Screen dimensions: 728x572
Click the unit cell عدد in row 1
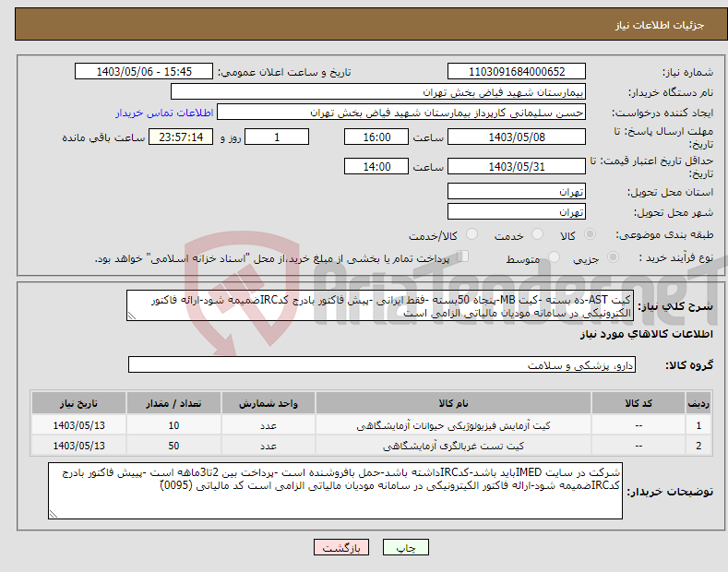click(269, 425)
